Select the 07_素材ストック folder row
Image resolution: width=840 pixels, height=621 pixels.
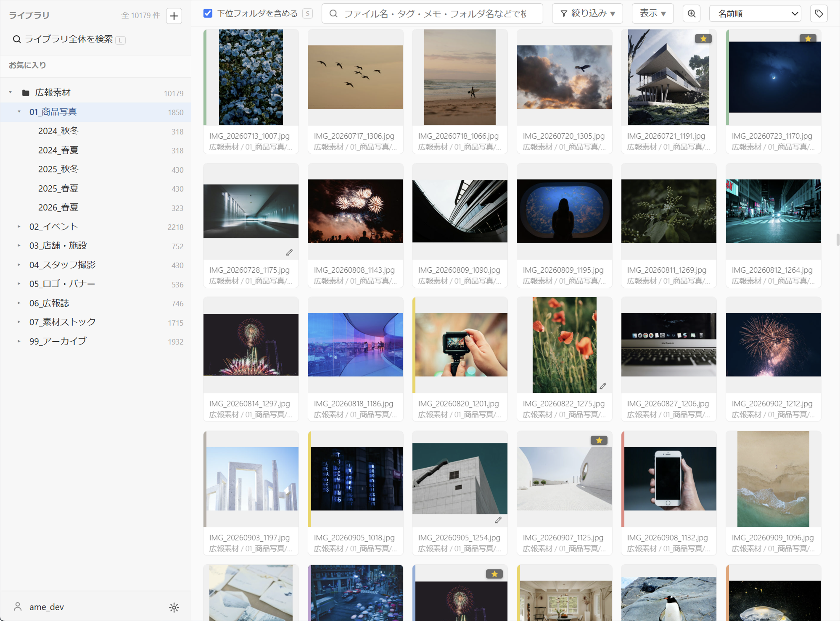tap(95, 322)
